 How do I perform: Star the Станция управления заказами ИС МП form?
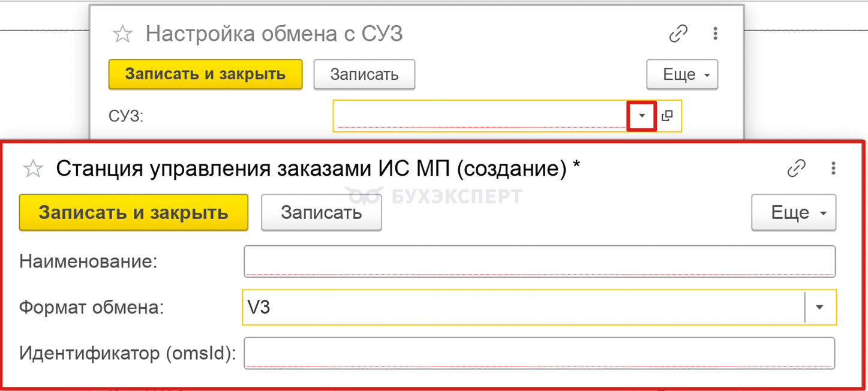(x=32, y=169)
